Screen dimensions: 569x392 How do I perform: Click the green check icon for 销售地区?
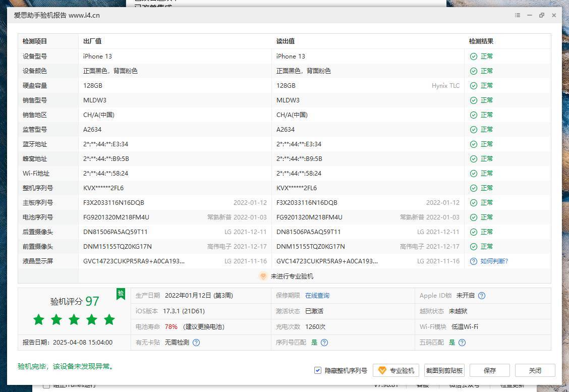point(474,115)
